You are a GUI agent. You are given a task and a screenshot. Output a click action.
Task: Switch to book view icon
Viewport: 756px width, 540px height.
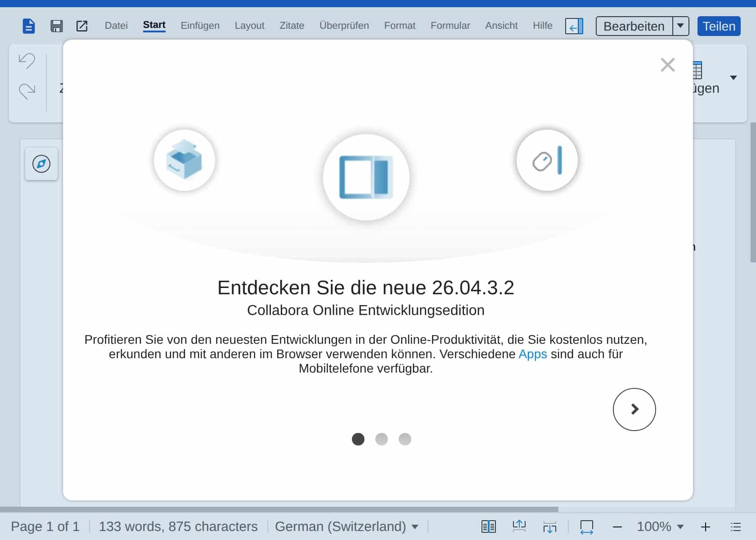coord(489,526)
